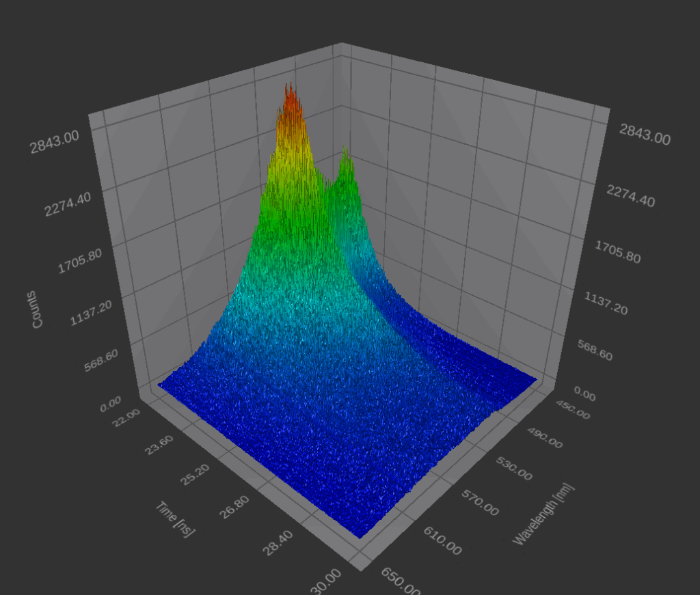
Task: Select the Counts axis title
Action: (x=37, y=309)
